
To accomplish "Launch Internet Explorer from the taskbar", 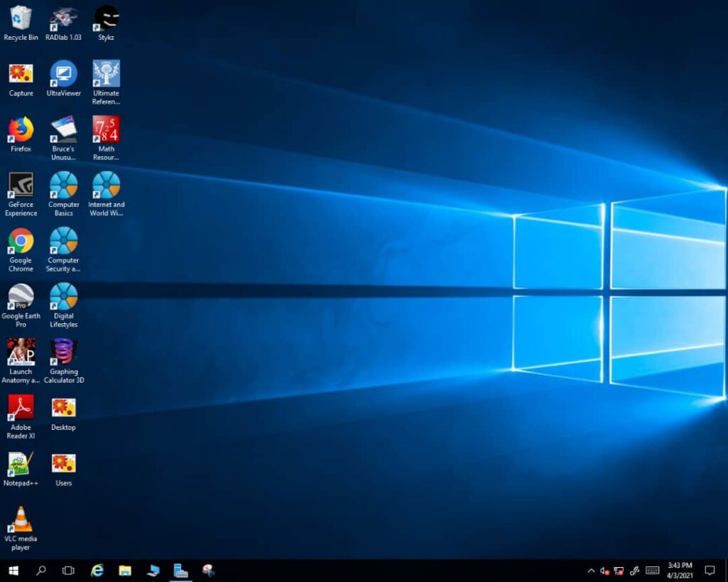I will pyautogui.click(x=97, y=571).
